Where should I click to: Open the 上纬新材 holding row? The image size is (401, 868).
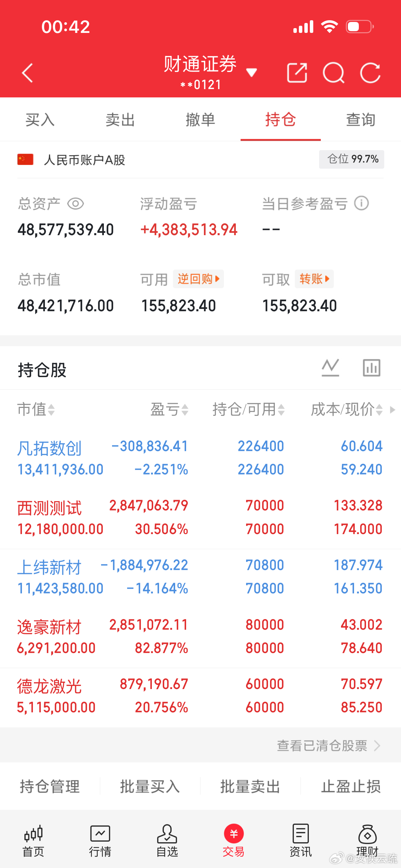(200, 577)
